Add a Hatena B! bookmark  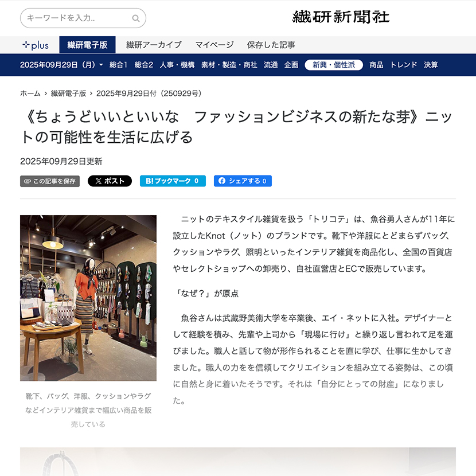tap(173, 181)
